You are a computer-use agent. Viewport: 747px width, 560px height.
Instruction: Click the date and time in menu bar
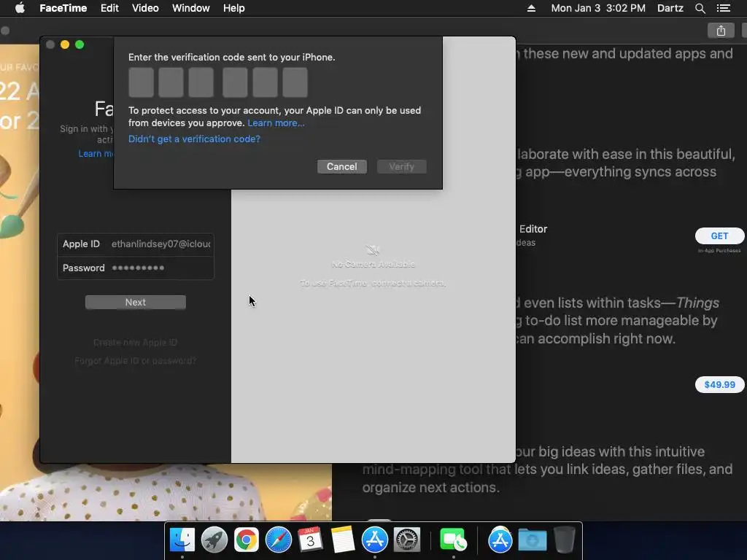(598, 8)
